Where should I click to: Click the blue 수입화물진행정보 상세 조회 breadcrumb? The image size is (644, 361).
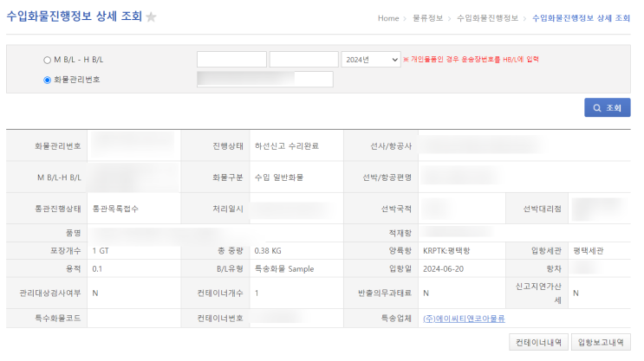click(x=581, y=18)
